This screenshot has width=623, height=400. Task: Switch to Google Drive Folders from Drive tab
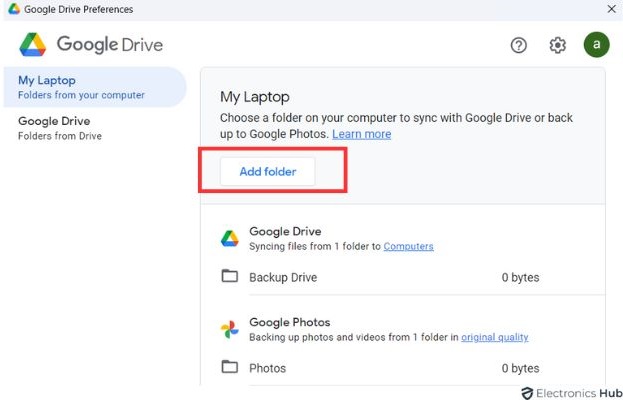point(95,128)
